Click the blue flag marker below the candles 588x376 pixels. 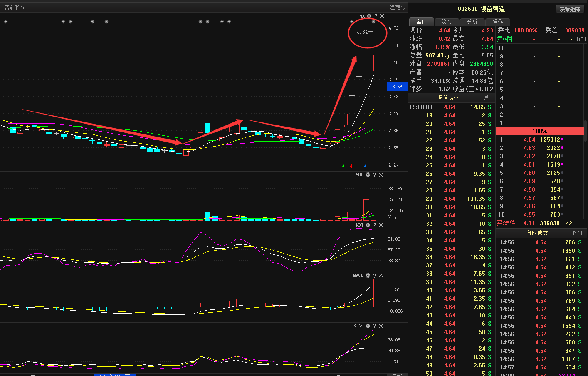point(365,166)
